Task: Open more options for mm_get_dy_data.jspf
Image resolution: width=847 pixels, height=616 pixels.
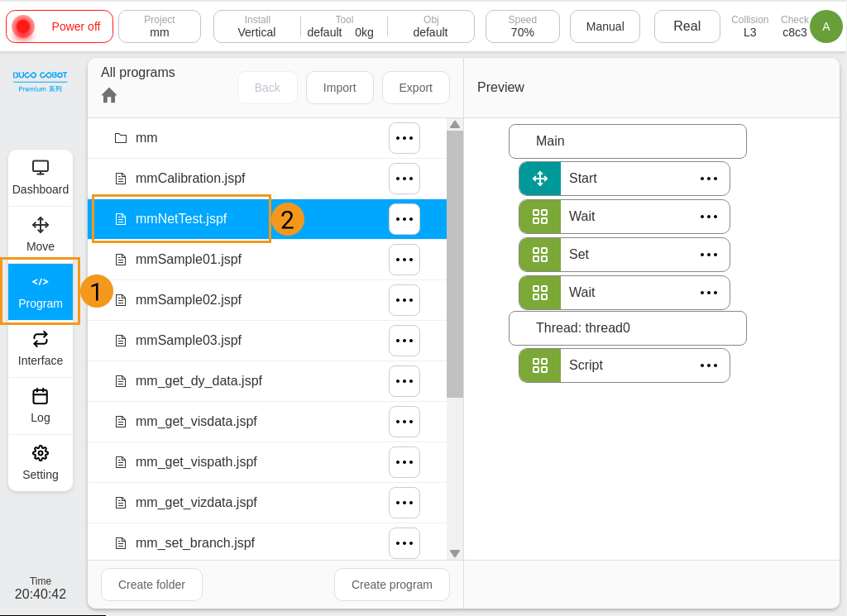Action: click(404, 381)
